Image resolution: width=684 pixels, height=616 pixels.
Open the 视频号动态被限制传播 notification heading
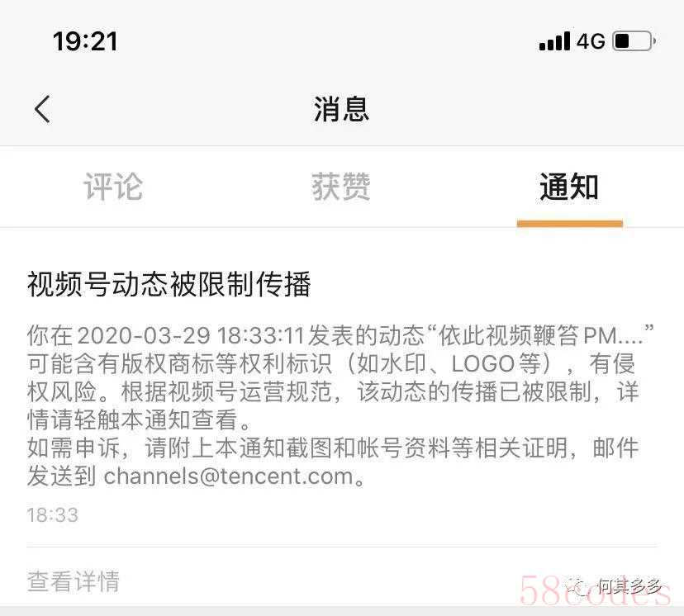[169, 284]
